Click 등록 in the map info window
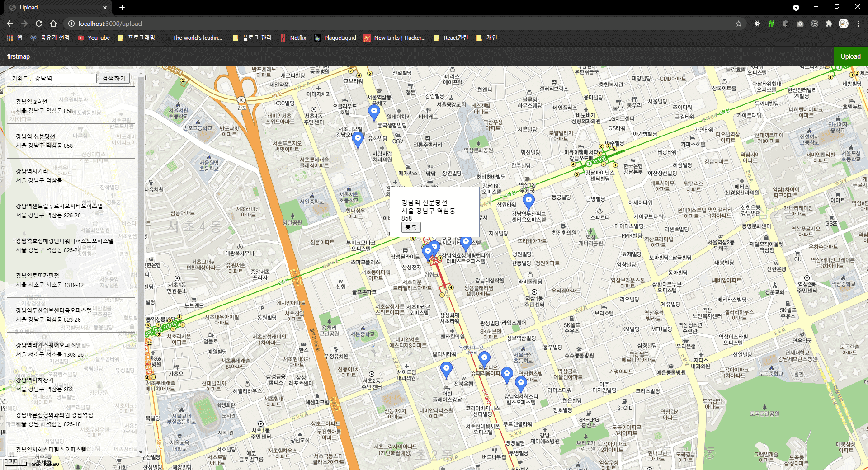Viewport: 868px width, 470px height. [x=411, y=227]
